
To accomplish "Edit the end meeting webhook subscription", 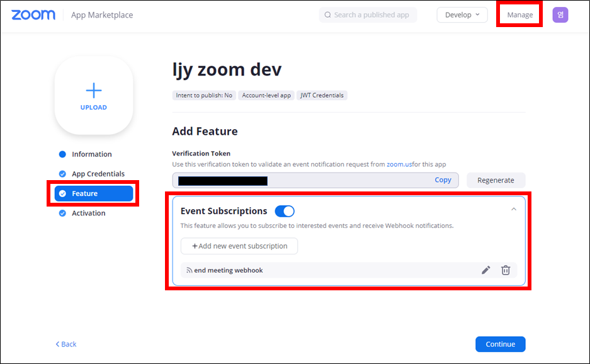I will coord(485,270).
